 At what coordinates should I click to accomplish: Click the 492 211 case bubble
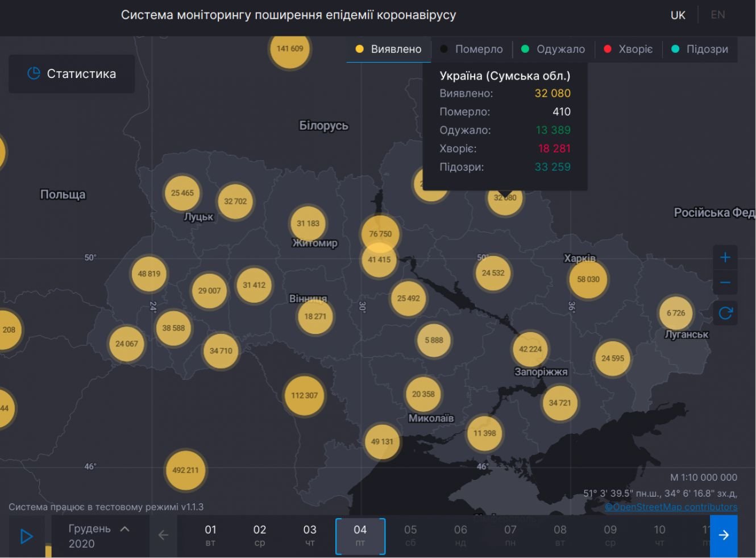[x=185, y=470]
